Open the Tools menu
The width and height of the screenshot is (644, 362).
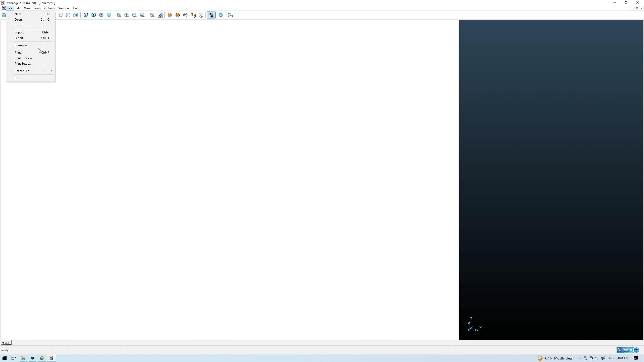(x=37, y=8)
